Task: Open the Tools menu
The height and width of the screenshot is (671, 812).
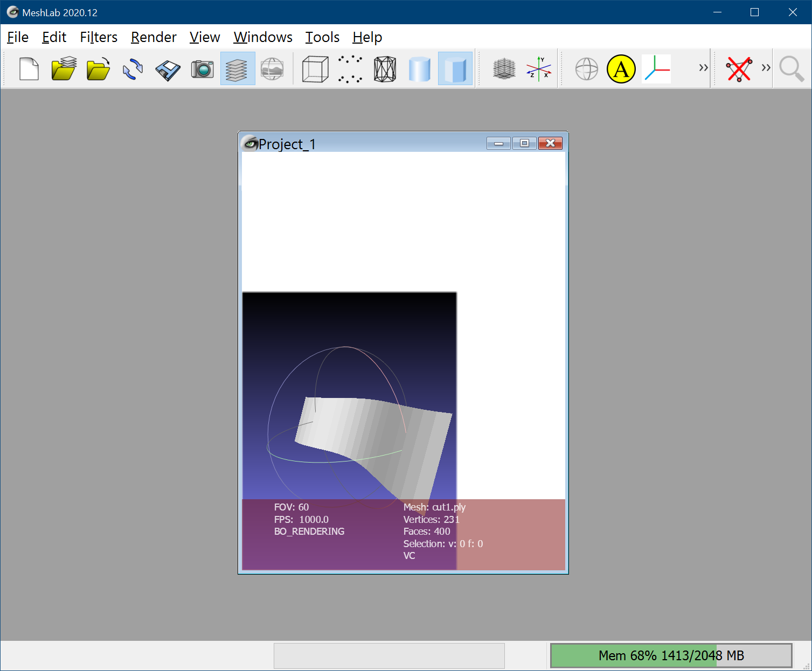Action: (x=322, y=37)
